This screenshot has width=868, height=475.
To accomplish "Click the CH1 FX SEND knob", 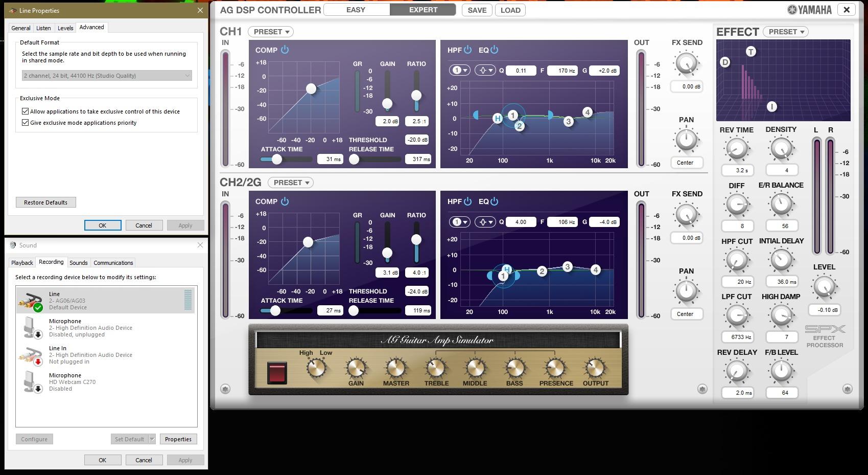I will click(x=686, y=64).
